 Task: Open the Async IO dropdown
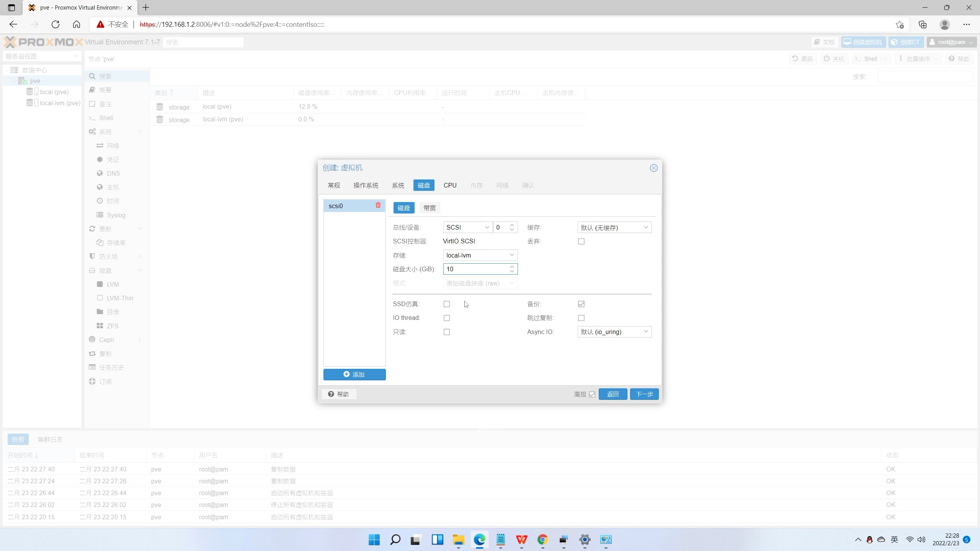[x=614, y=332]
